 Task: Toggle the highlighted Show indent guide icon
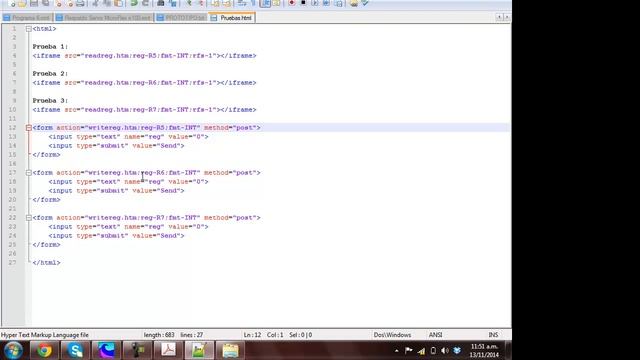click(x=265, y=3)
